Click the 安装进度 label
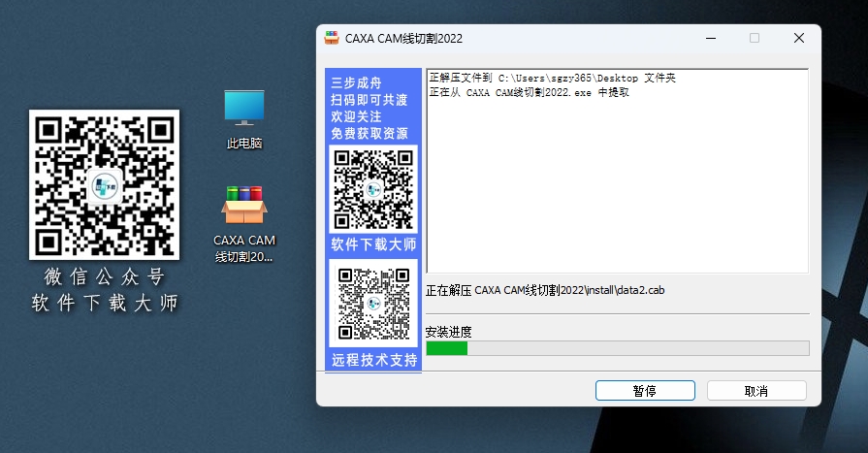 click(448, 332)
